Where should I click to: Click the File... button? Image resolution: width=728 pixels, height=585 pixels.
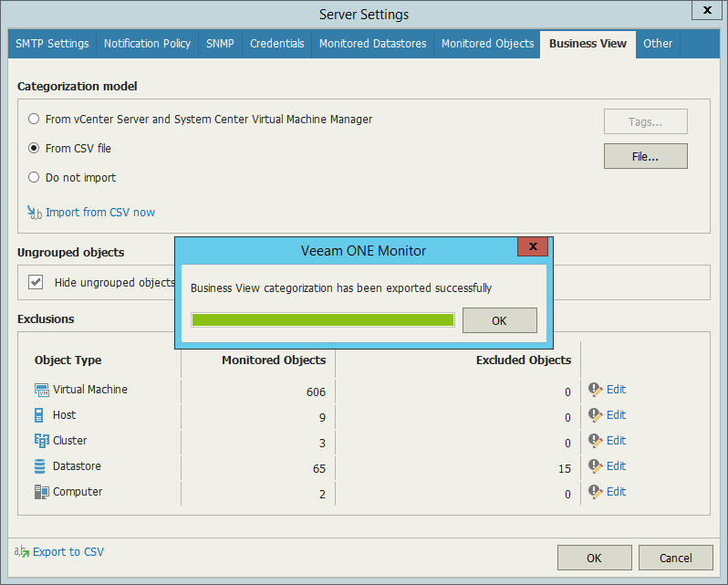pos(645,156)
